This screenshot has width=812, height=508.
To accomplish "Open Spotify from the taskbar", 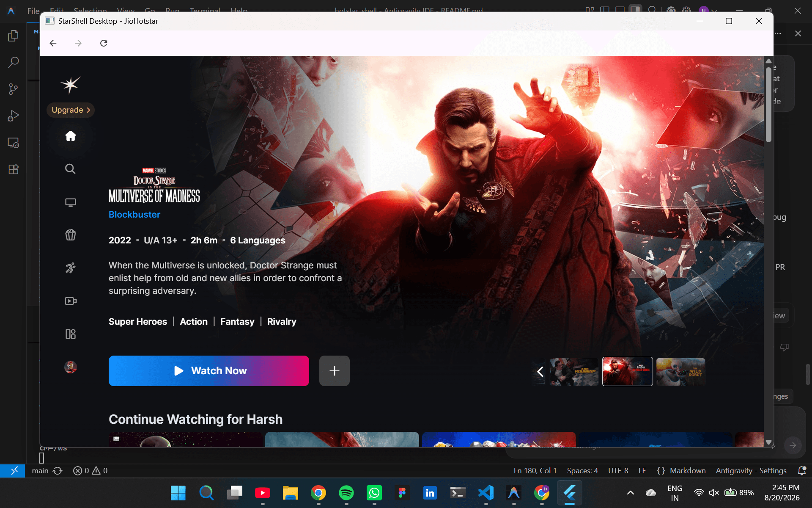I will tap(346, 493).
